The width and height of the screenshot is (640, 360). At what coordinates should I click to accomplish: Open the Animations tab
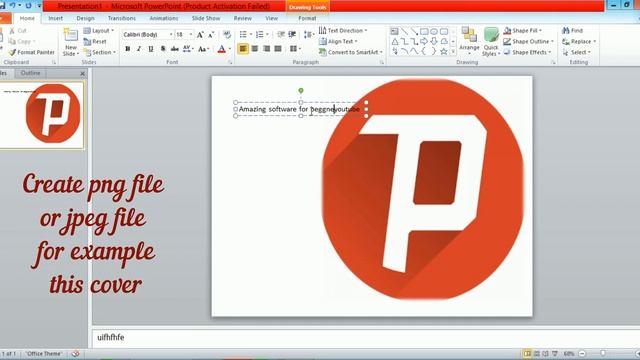[164, 18]
